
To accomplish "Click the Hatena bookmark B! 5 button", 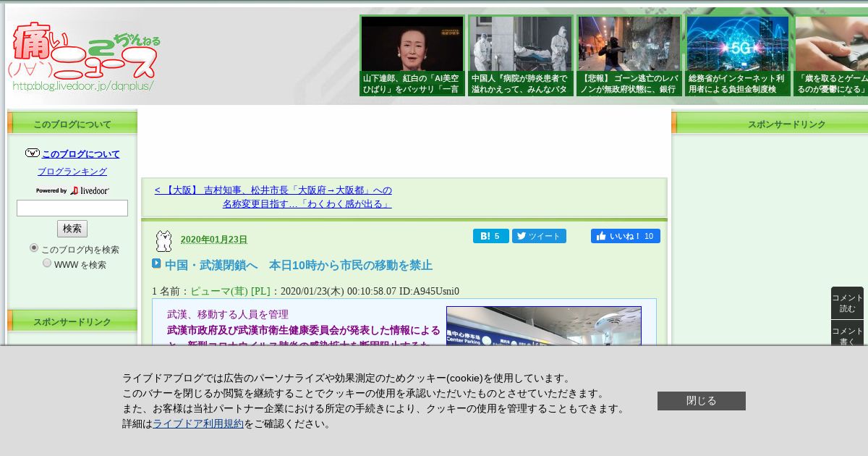I will point(491,236).
